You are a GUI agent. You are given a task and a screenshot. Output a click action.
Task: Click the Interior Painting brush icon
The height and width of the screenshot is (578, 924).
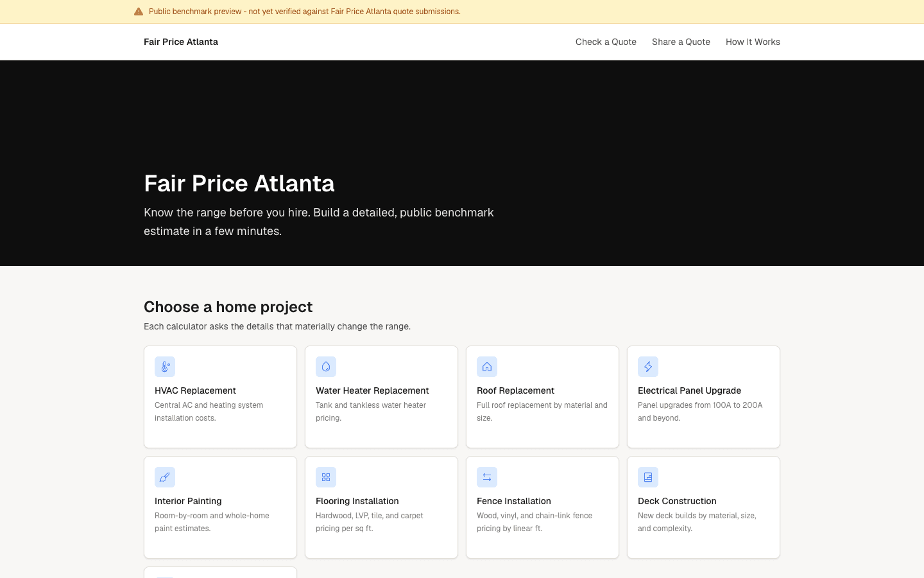(x=165, y=477)
